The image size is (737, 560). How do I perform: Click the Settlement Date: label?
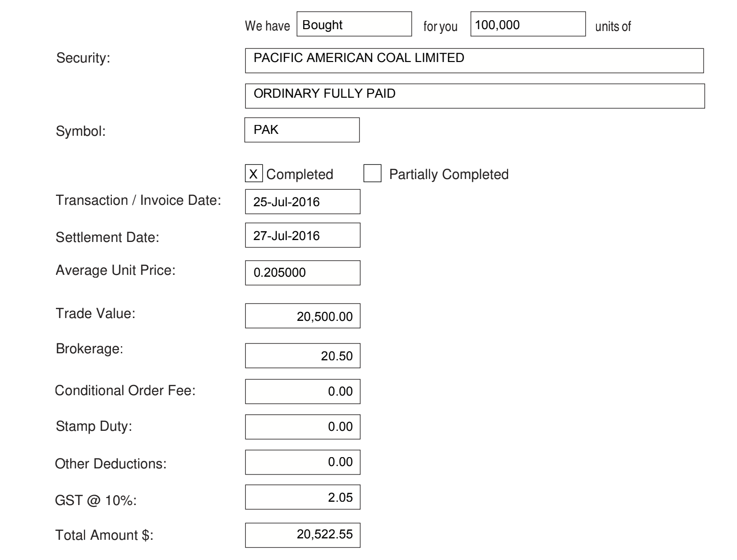107,237
